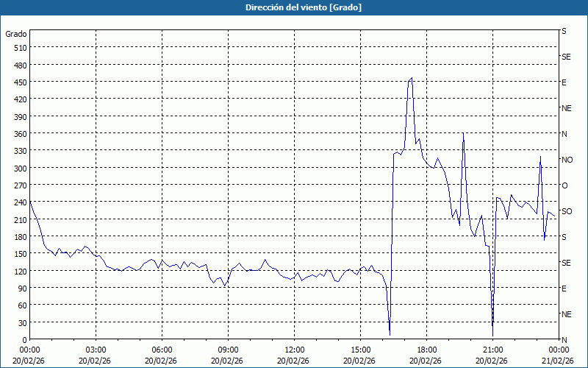Click the 420 y-axis value

21,99
